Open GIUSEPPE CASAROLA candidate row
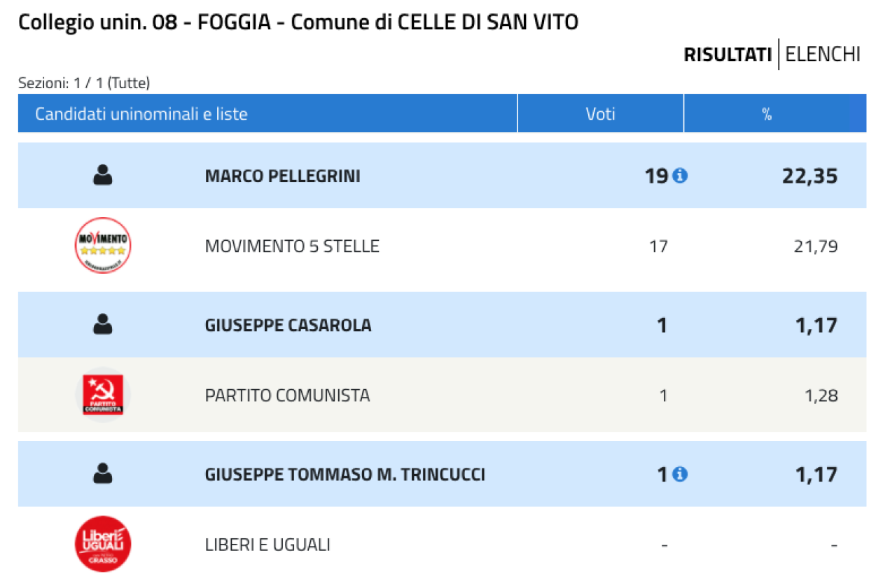This screenshot has height=588, width=876. [x=442, y=325]
